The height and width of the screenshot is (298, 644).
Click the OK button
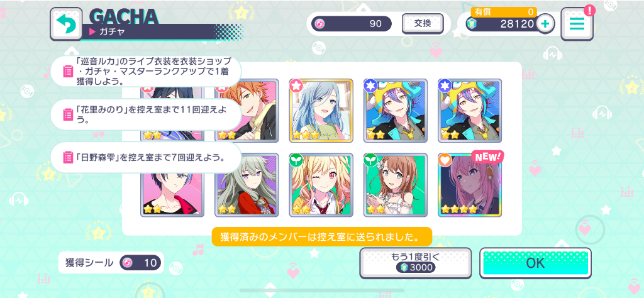(536, 263)
